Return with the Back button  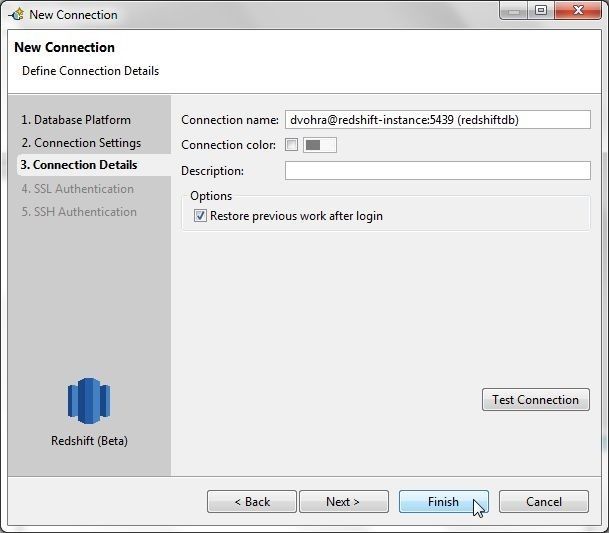[x=252, y=502]
